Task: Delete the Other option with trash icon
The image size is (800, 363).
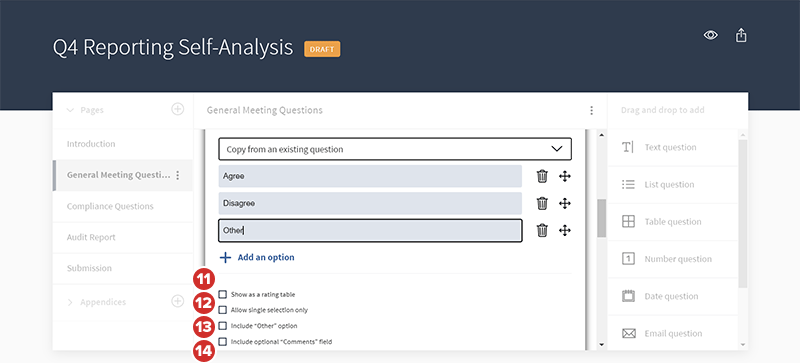Action: [542, 230]
